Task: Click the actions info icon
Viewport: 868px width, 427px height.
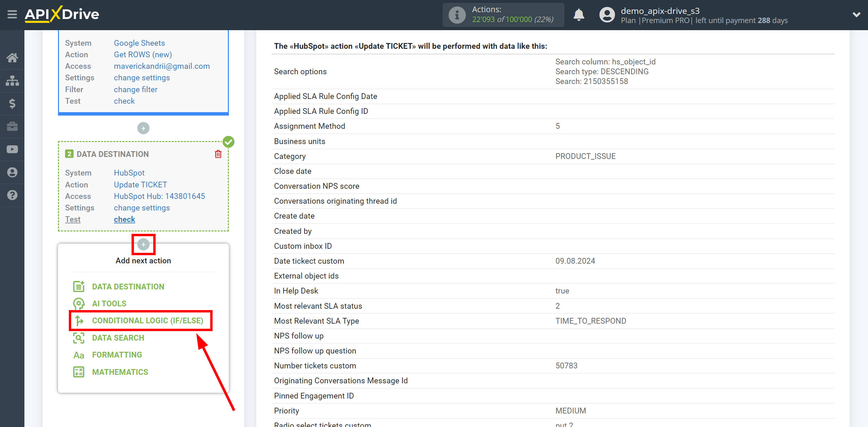Action: (457, 15)
